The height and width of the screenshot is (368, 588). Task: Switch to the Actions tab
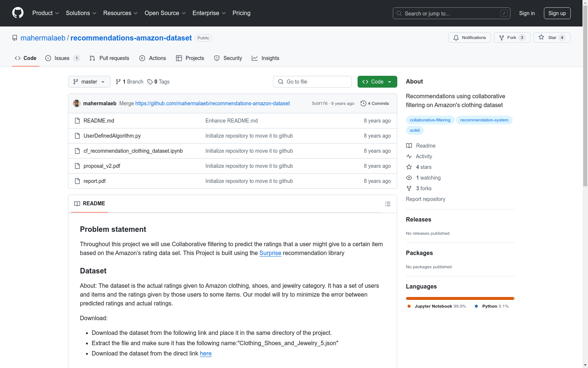click(x=153, y=58)
